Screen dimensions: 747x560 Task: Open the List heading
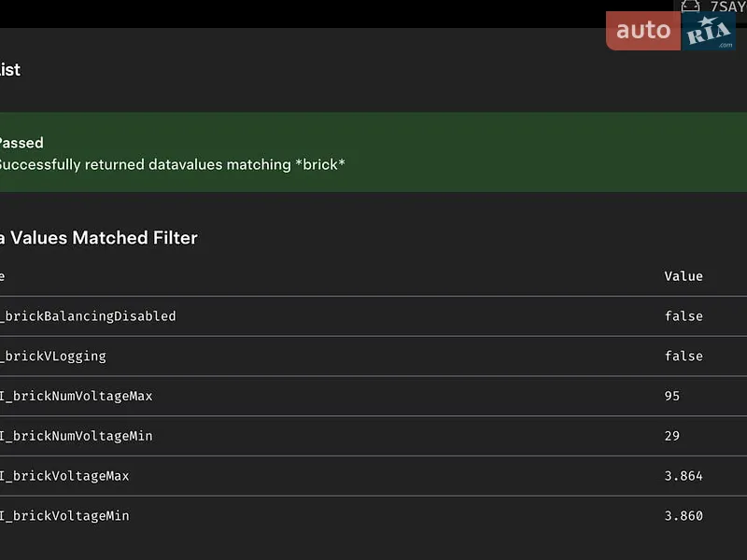[10, 70]
